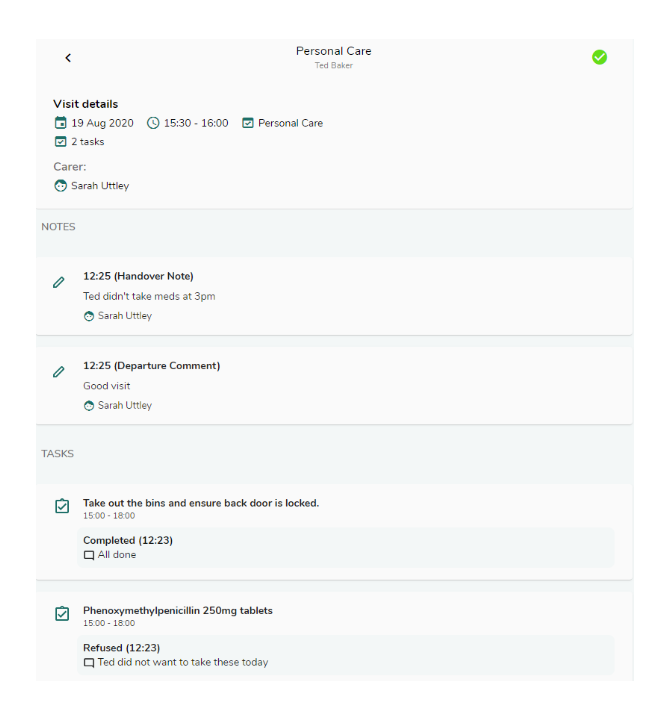661x722 pixels.
Task: Click the green completed checkmark icon
Action: coord(599,57)
